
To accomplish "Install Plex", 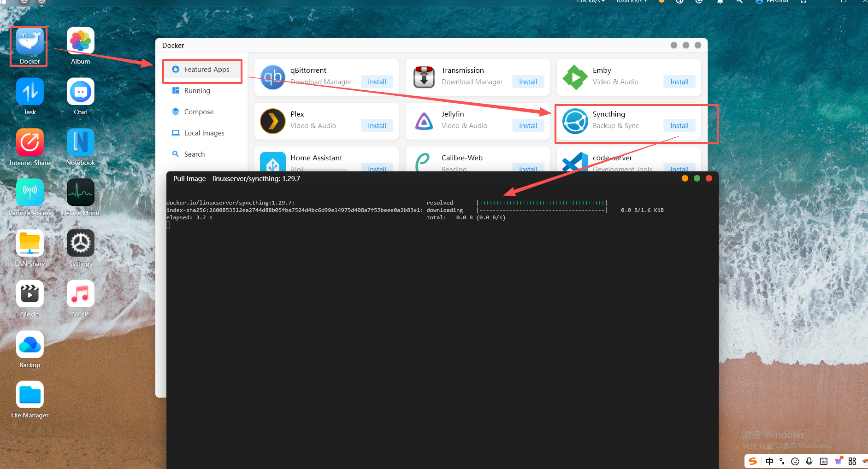I will point(377,125).
